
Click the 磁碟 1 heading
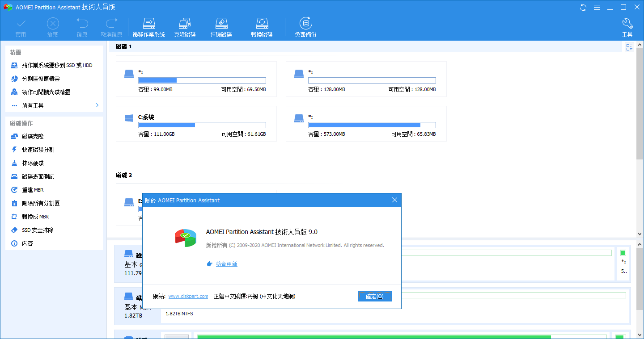(x=124, y=46)
